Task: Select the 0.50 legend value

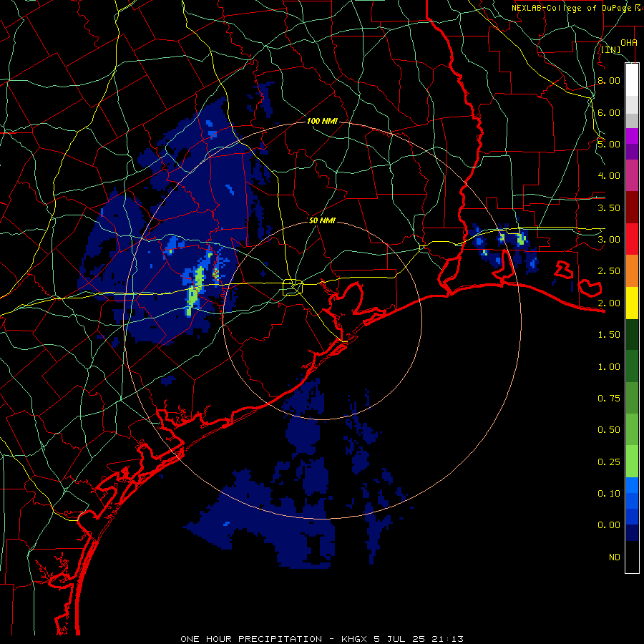Action: click(609, 430)
